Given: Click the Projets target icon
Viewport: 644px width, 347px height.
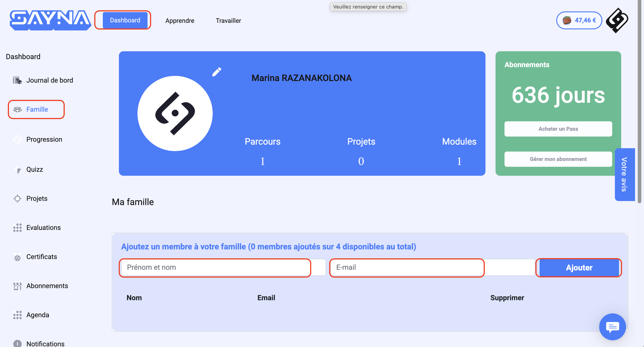Looking at the screenshot, I should point(17,199).
